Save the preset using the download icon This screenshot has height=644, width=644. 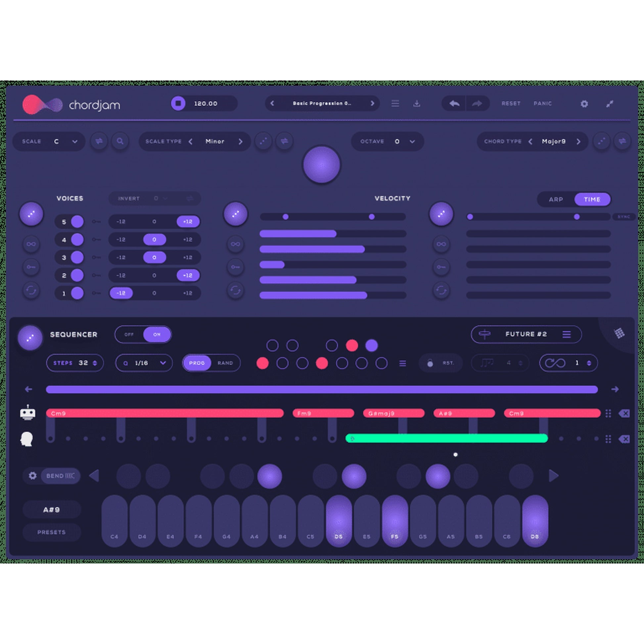coord(418,104)
